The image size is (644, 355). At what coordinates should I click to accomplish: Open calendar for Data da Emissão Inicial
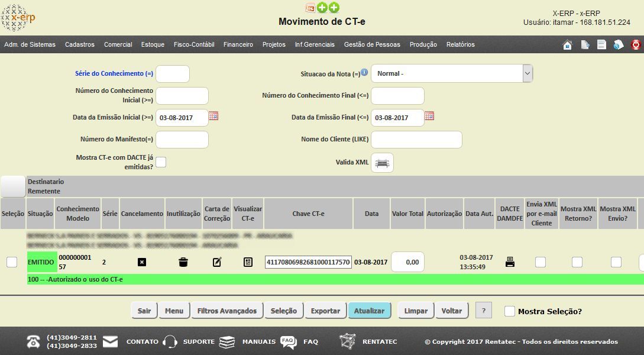pyautogui.click(x=213, y=116)
